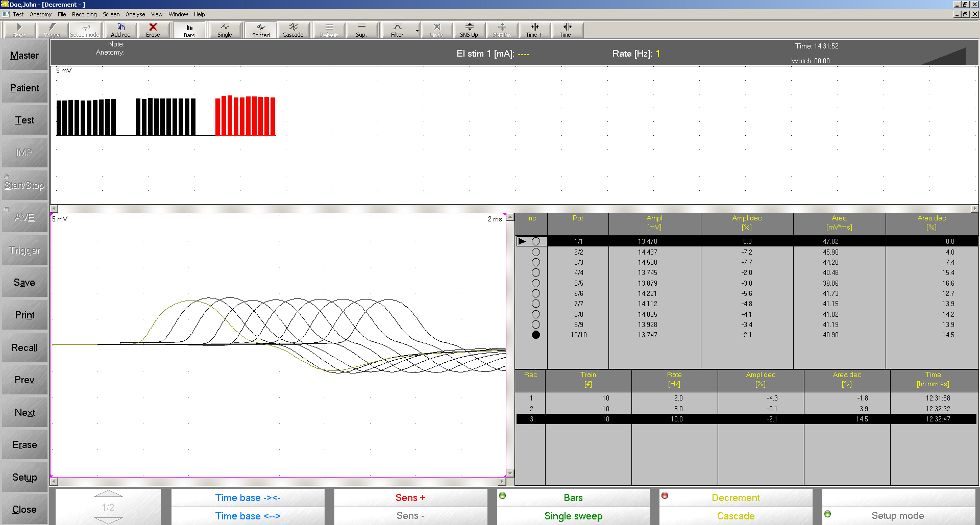This screenshot has width=980, height=525.
Task: Click the Start toolbar icon
Action: pyautogui.click(x=19, y=30)
